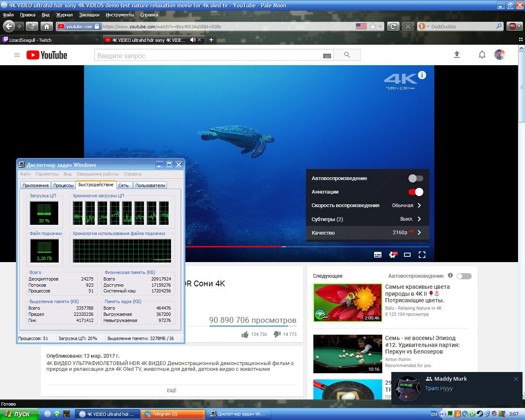The height and width of the screenshot is (420, 525).
Task: Open the Файл menu in Pale Moon
Action: click(8, 15)
